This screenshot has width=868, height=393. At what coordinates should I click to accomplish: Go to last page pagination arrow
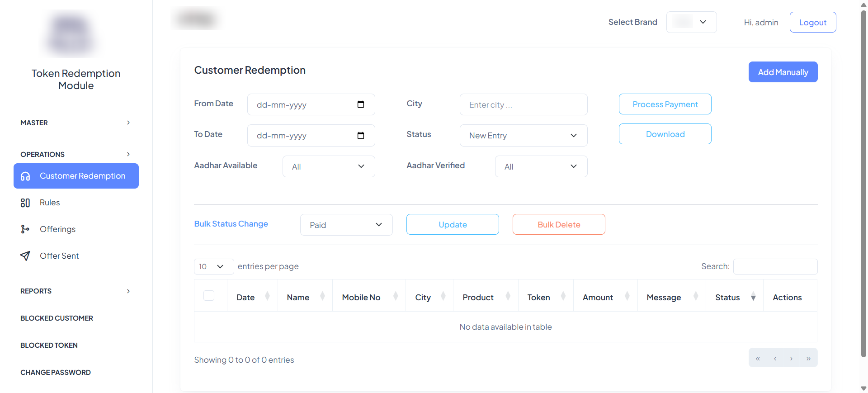(808, 358)
